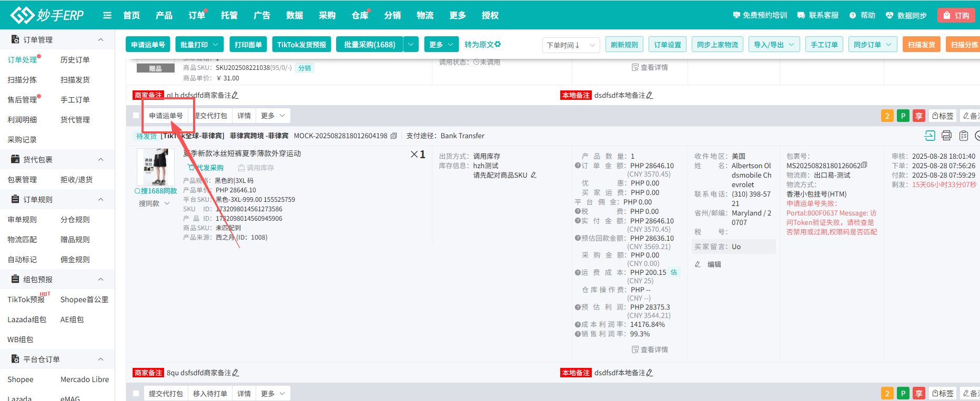Viewport: 980px width, 401px height.
Task: Toggle the hamburger menu next to logo
Action: pyautogui.click(x=107, y=15)
